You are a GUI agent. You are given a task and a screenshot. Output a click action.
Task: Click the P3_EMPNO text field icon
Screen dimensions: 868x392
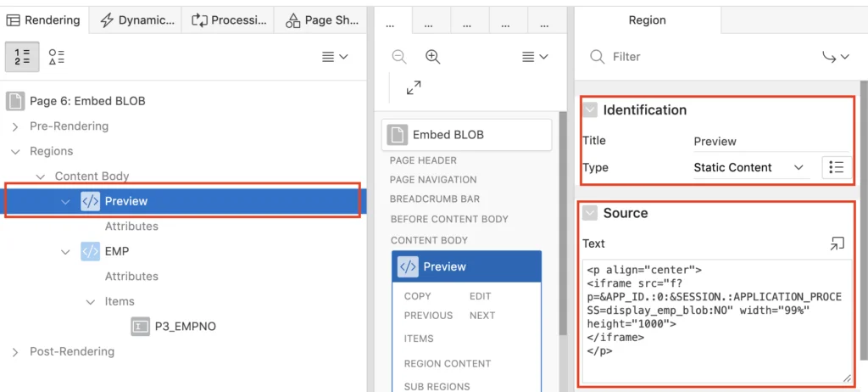[x=141, y=327]
